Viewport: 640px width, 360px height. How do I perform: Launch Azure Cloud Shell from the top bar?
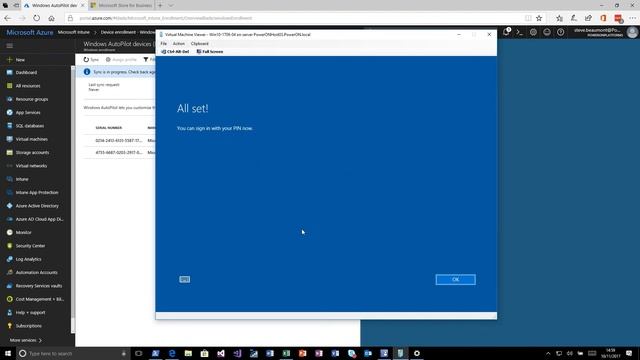pyautogui.click(x=520, y=32)
